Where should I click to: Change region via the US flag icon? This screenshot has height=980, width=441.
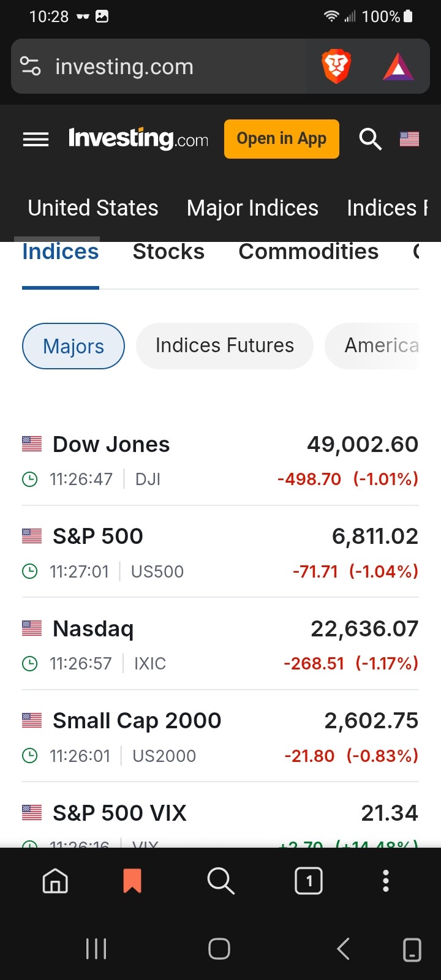pyautogui.click(x=409, y=140)
